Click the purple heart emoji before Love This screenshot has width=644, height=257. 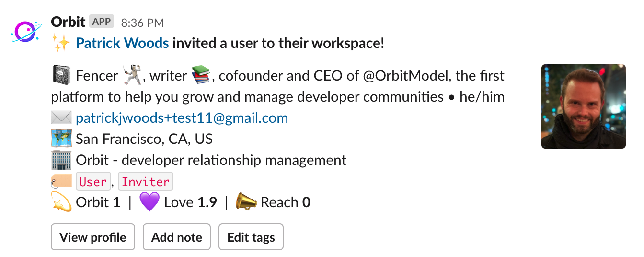tap(149, 202)
